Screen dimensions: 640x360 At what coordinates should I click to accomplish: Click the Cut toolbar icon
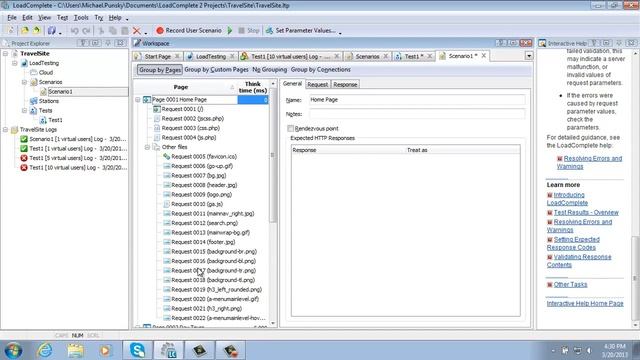(x=101, y=31)
